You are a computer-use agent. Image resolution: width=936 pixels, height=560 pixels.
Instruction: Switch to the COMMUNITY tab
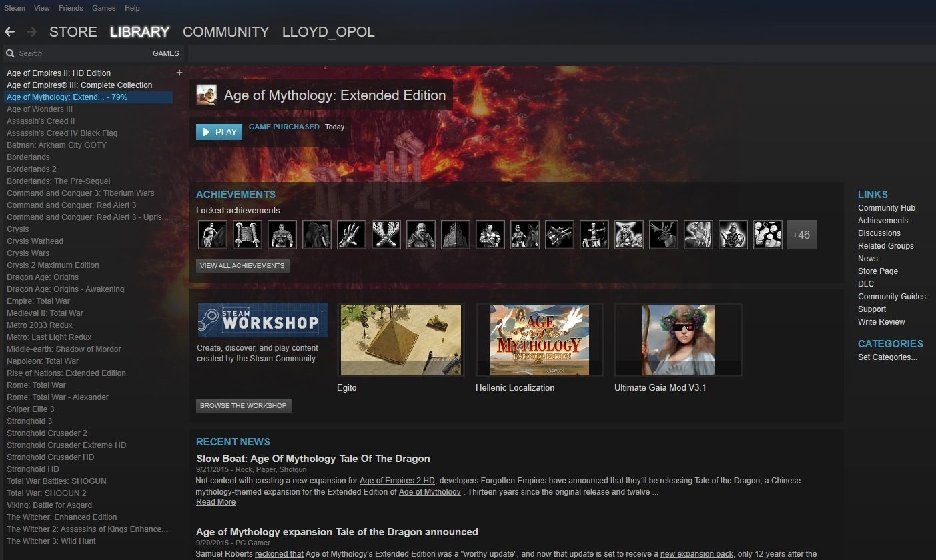[x=226, y=31]
